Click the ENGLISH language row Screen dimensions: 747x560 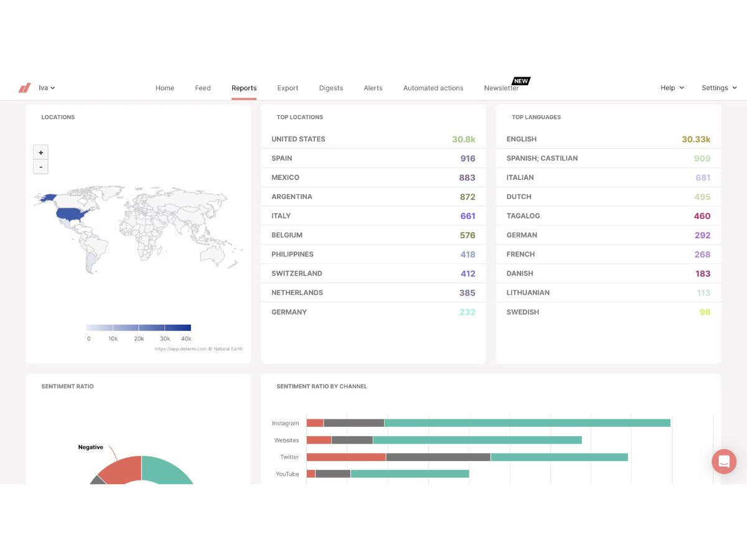pos(608,139)
